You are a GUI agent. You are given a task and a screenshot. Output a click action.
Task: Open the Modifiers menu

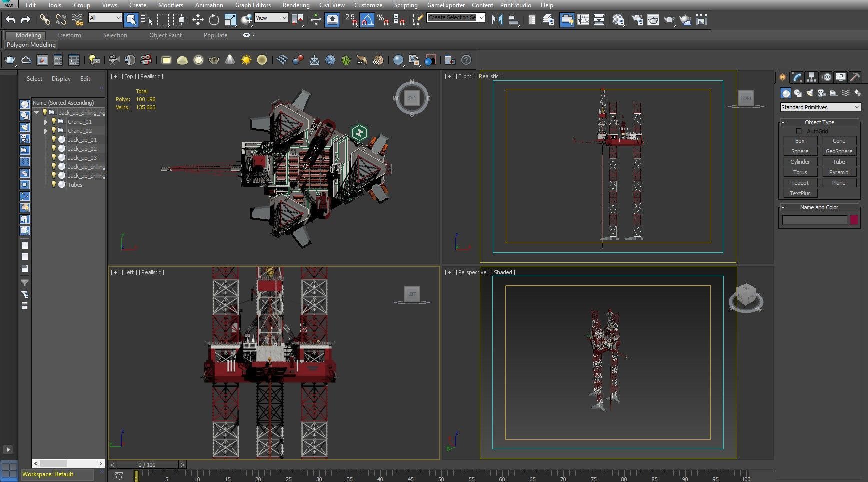point(171,5)
